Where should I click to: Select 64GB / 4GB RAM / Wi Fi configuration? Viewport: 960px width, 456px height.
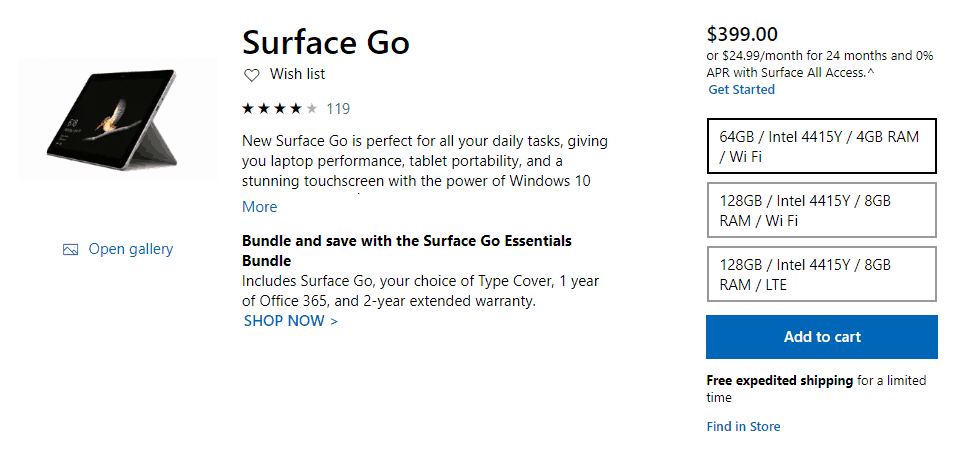[x=821, y=146]
